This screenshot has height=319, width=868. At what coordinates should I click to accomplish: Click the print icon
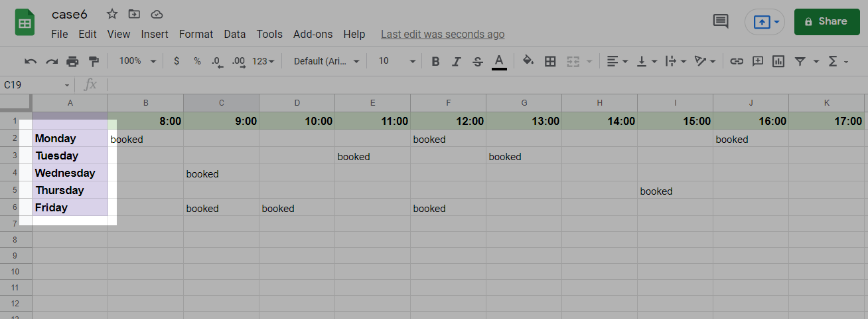pyautogui.click(x=72, y=61)
